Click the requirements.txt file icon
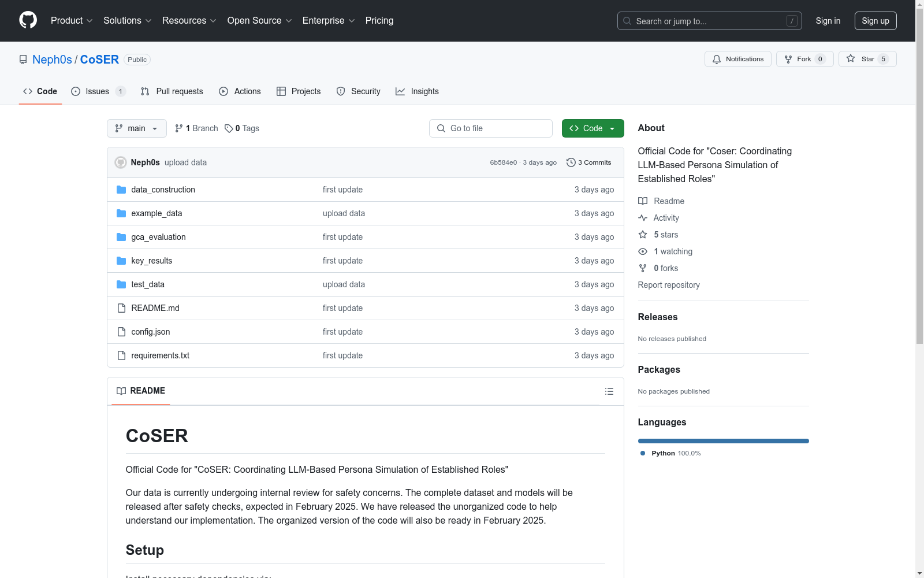Image resolution: width=924 pixels, height=578 pixels. [x=121, y=355]
